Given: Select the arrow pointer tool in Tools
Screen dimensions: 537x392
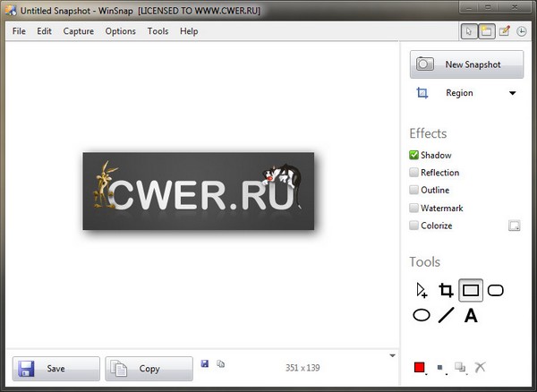Looking at the screenshot, I should [422, 290].
